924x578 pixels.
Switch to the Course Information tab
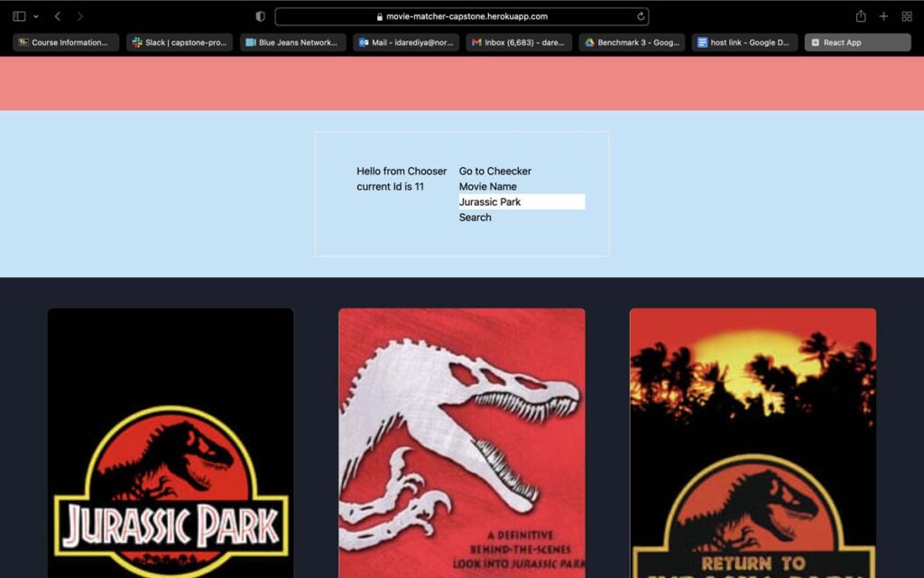[66, 42]
